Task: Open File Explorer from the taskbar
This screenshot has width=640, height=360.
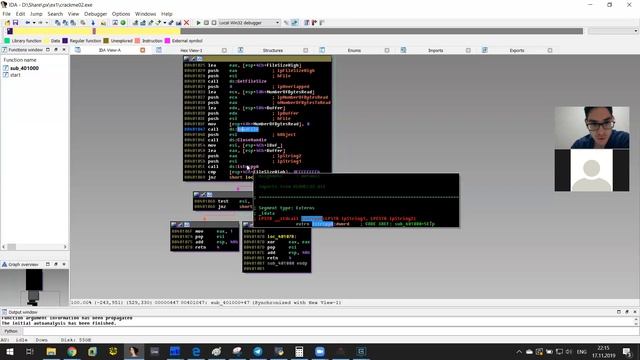Action: click(51, 351)
